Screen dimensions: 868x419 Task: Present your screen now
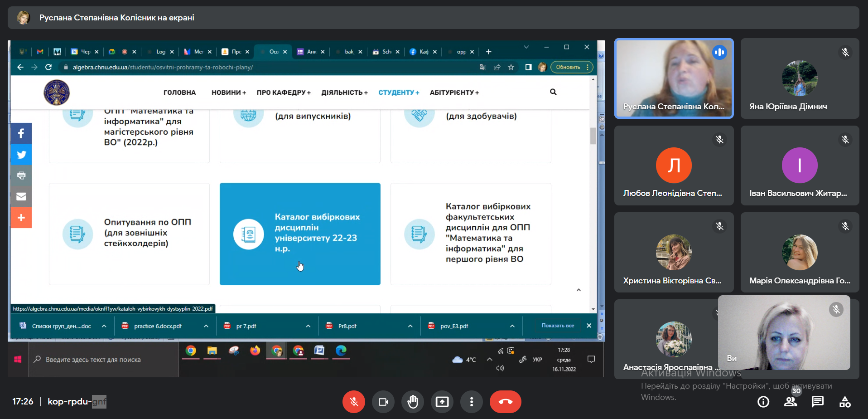[442, 402]
